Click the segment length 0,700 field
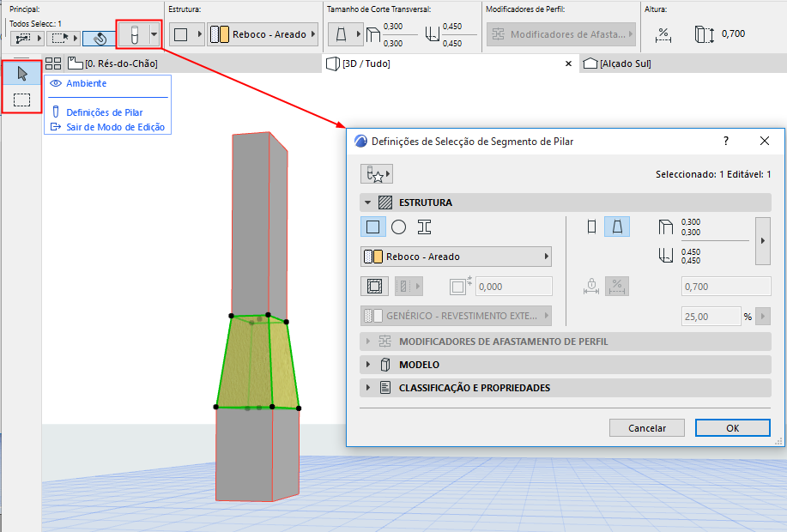787x532 pixels. pyautogui.click(x=726, y=287)
